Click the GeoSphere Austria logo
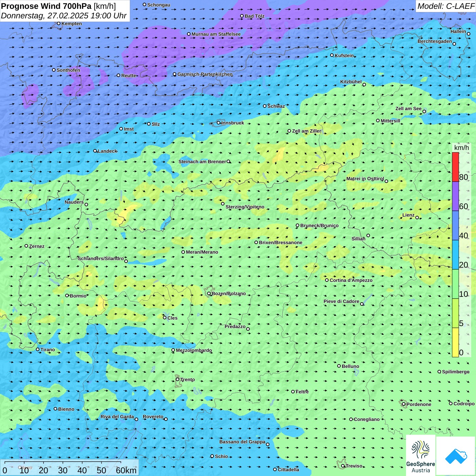The width and height of the screenshot is (476, 476). (x=421, y=455)
